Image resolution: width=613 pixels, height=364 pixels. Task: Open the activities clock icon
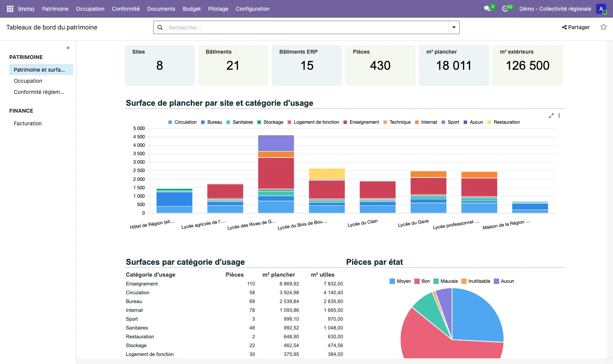(505, 8)
